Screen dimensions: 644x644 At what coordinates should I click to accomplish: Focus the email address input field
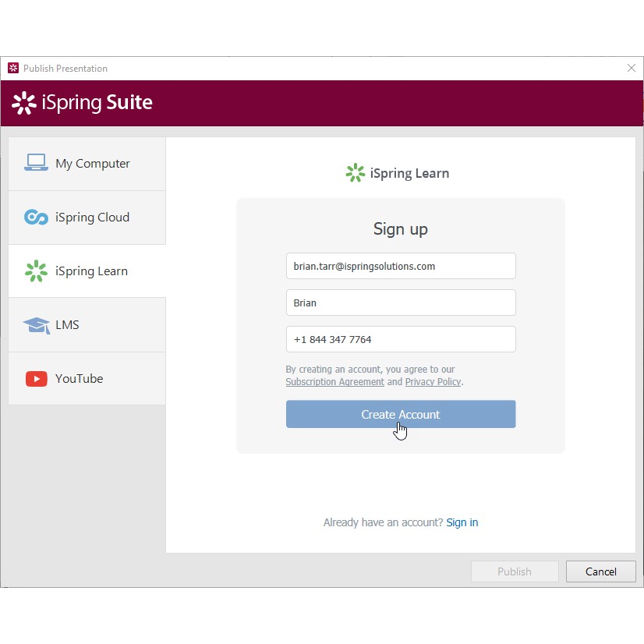pyautogui.click(x=401, y=266)
